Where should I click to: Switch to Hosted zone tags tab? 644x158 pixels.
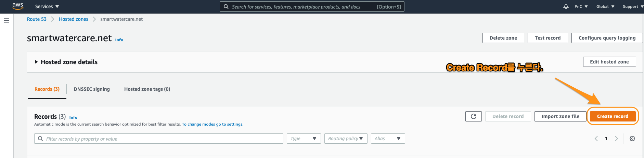click(147, 89)
